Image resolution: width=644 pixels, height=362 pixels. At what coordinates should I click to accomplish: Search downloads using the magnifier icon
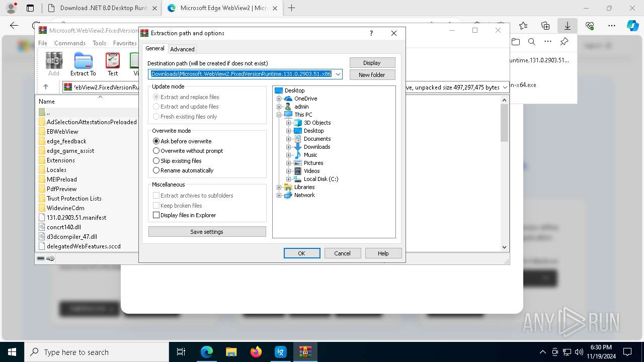click(532, 42)
